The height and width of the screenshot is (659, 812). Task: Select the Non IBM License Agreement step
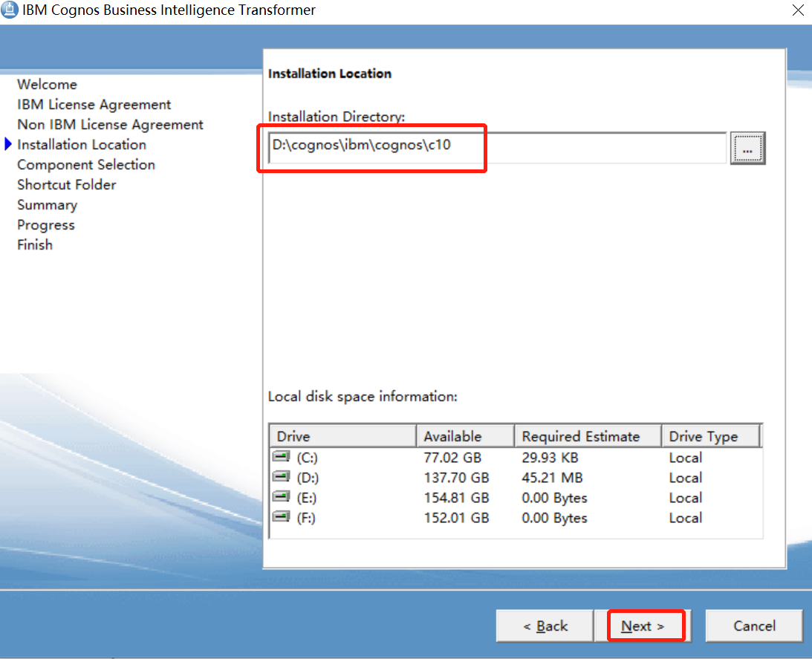point(110,125)
